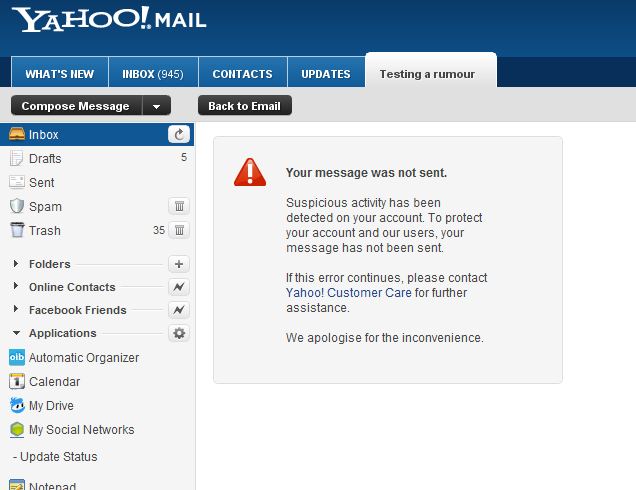This screenshot has height=490, width=636.
Task: Add a new folder with the plus icon
Action: point(179,264)
